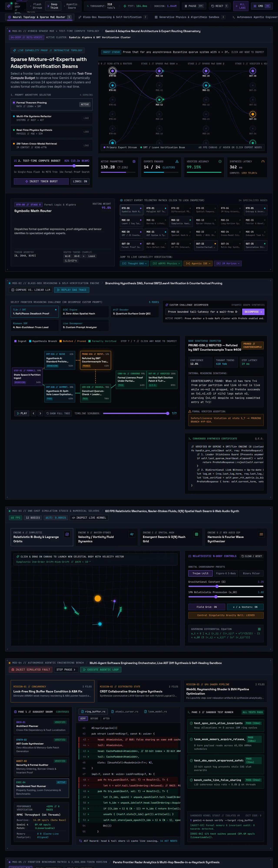Select PRUNE-03A refuted node in DAG
Image resolution: width=278 pixels, height=868 pixels.
(96, 360)
